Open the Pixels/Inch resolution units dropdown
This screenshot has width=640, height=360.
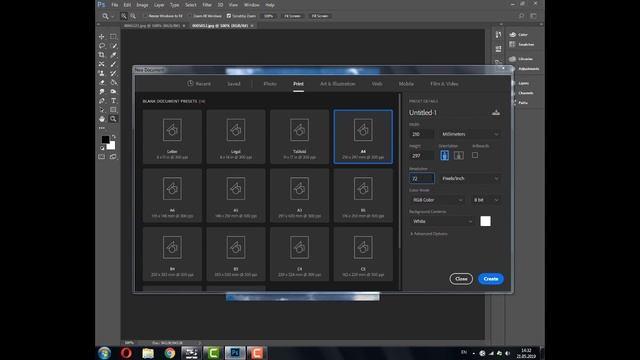pos(470,178)
